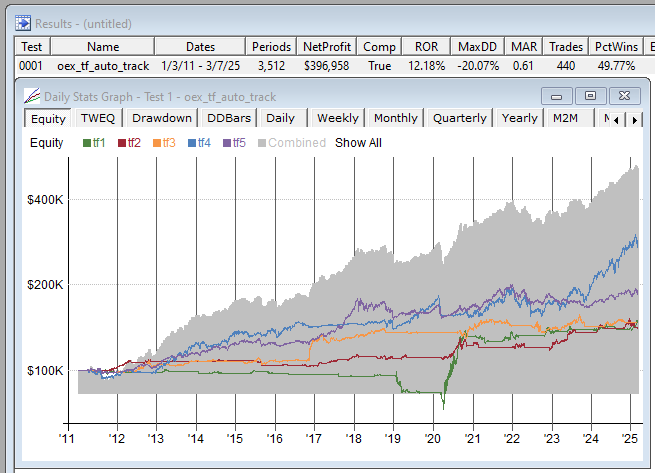Toggle the tf4 blue legend series
Image resolution: width=655 pixels, height=473 pixels.
pos(200,143)
